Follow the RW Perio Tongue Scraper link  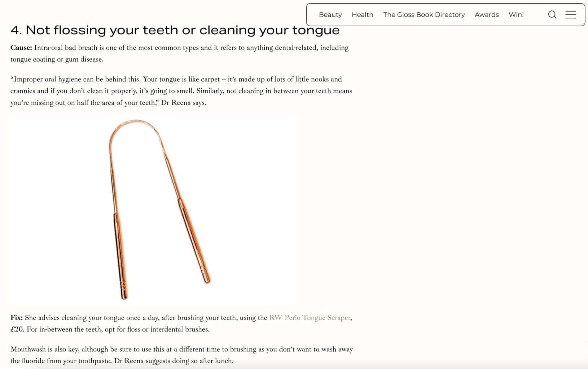click(310, 317)
